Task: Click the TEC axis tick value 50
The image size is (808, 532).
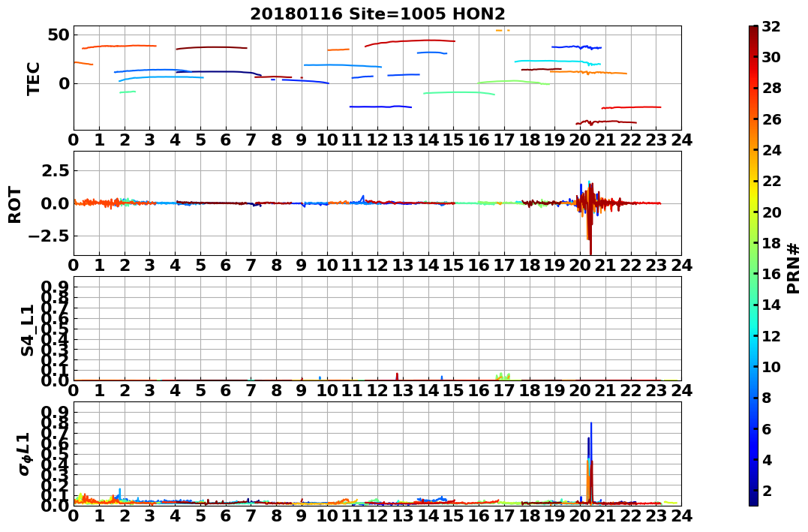Action: 59,35
